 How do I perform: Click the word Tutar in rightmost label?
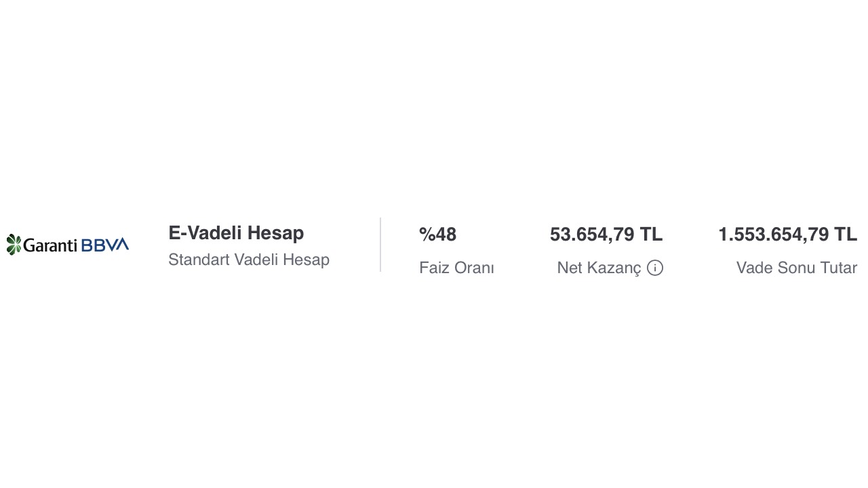[x=839, y=268]
